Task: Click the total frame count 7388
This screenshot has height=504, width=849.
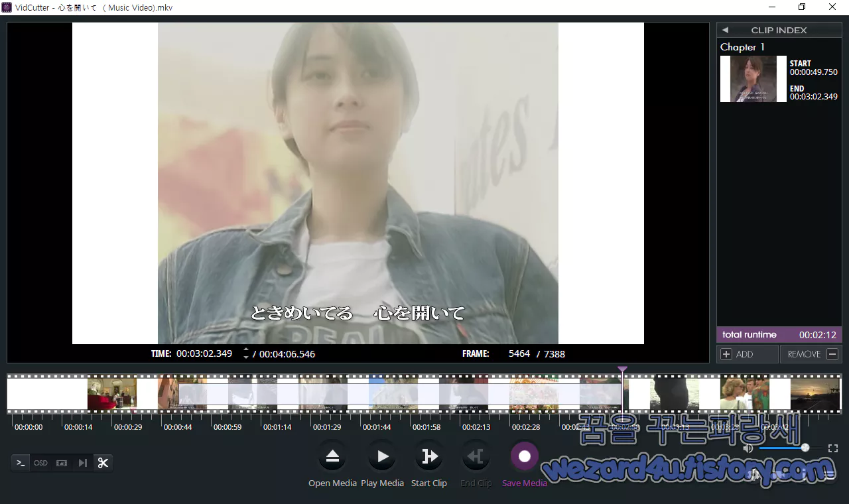Action: point(555,354)
